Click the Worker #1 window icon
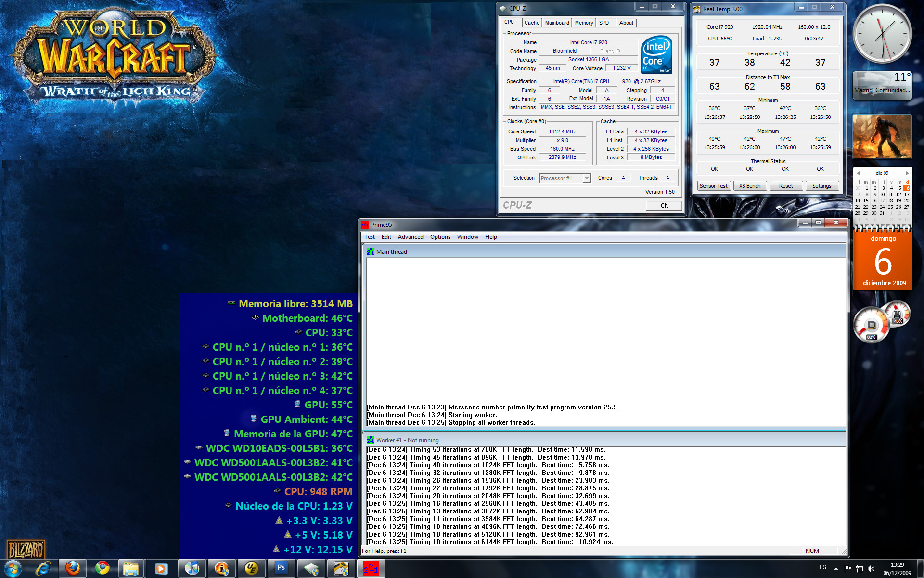The height and width of the screenshot is (578, 924). 370,440
